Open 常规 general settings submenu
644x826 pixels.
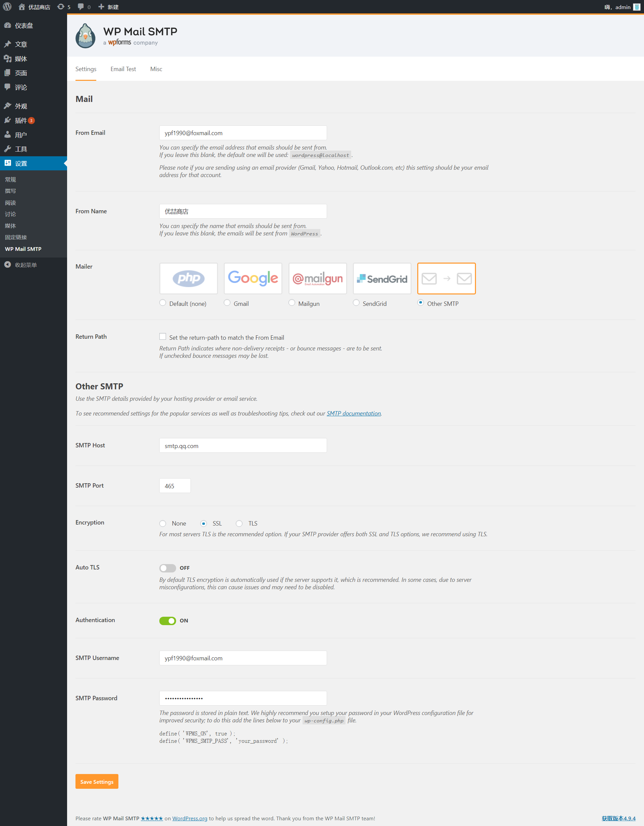(x=11, y=180)
